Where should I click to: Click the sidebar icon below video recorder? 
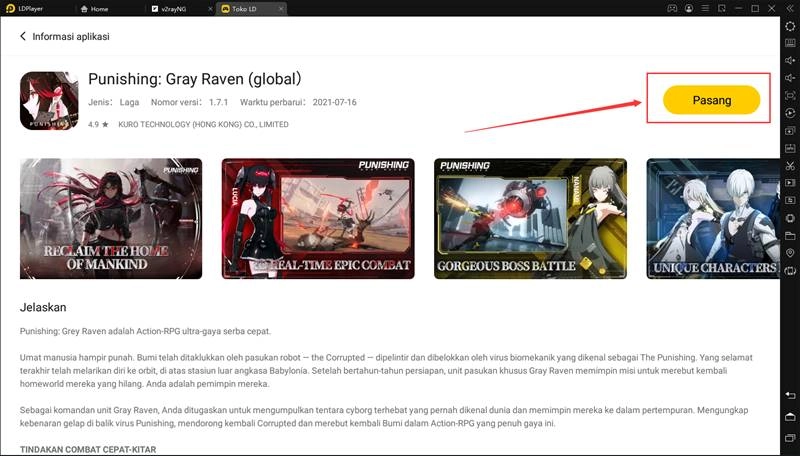790,200
